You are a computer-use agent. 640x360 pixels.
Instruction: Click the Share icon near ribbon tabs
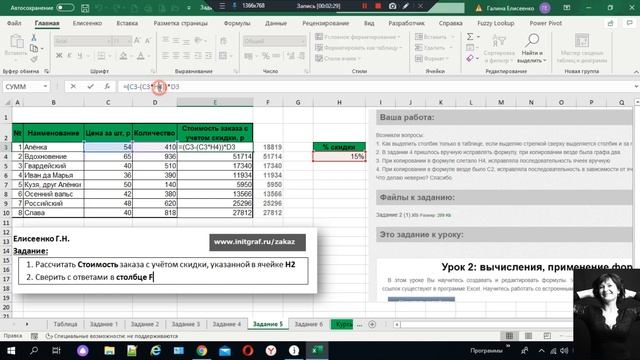click(x=611, y=23)
